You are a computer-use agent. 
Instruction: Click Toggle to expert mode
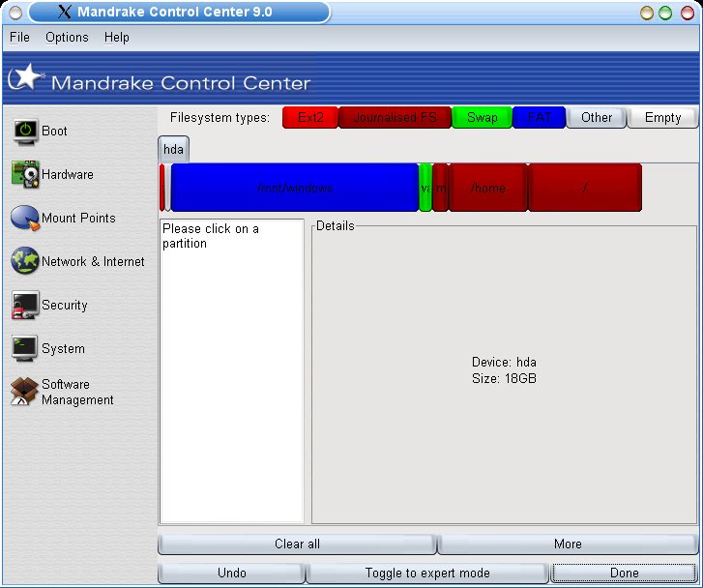point(427,573)
